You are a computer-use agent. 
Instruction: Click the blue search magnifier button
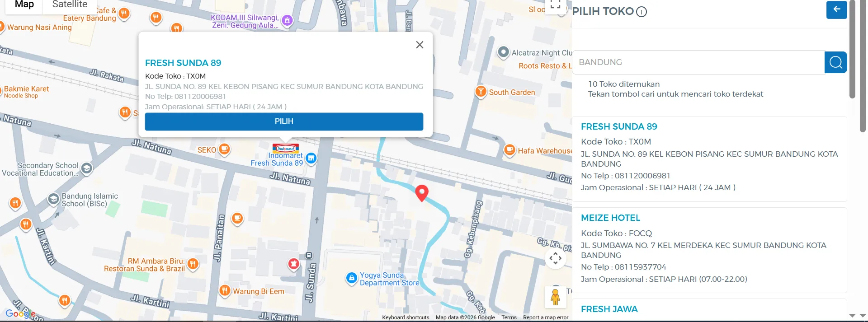point(836,62)
